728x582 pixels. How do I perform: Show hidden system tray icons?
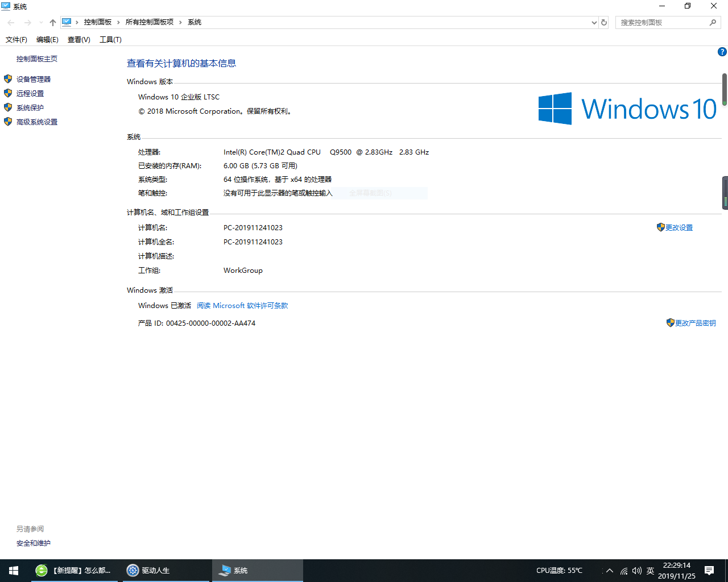[x=610, y=571]
